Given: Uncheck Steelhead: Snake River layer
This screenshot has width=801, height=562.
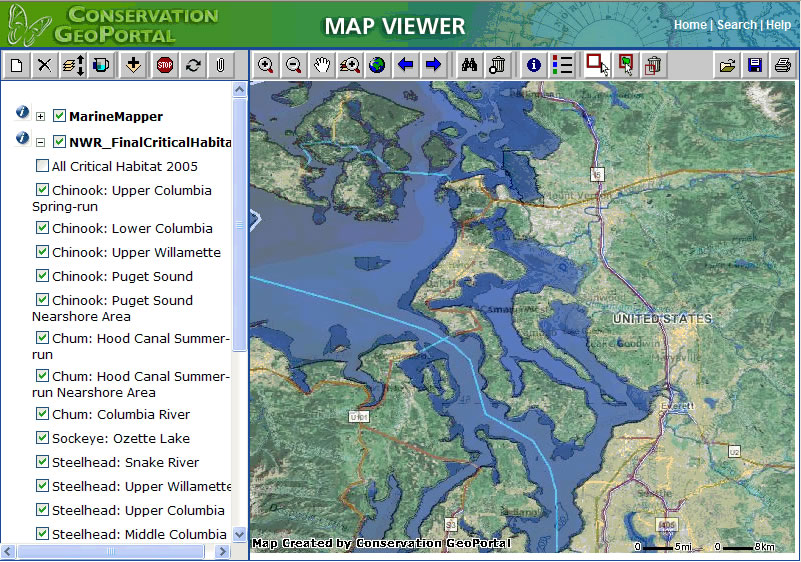Looking at the screenshot, I should point(42,461).
